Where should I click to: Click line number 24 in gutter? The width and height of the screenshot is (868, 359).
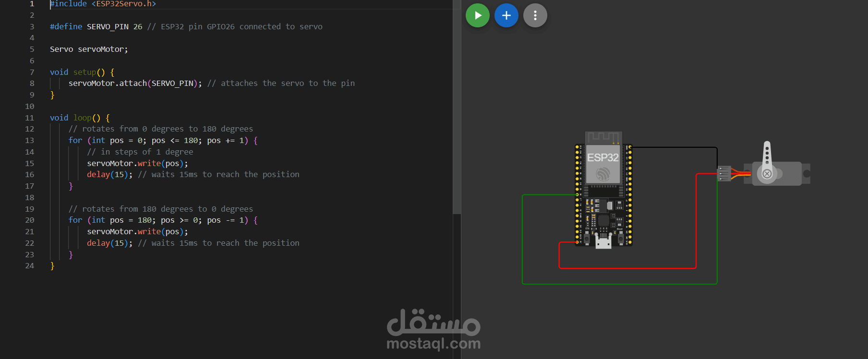pyautogui.click(x=30, y=265)
